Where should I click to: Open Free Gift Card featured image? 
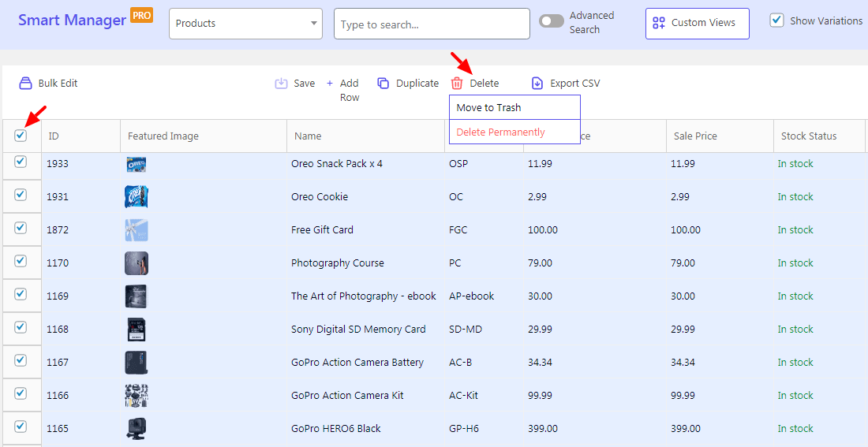click(137, 230)
